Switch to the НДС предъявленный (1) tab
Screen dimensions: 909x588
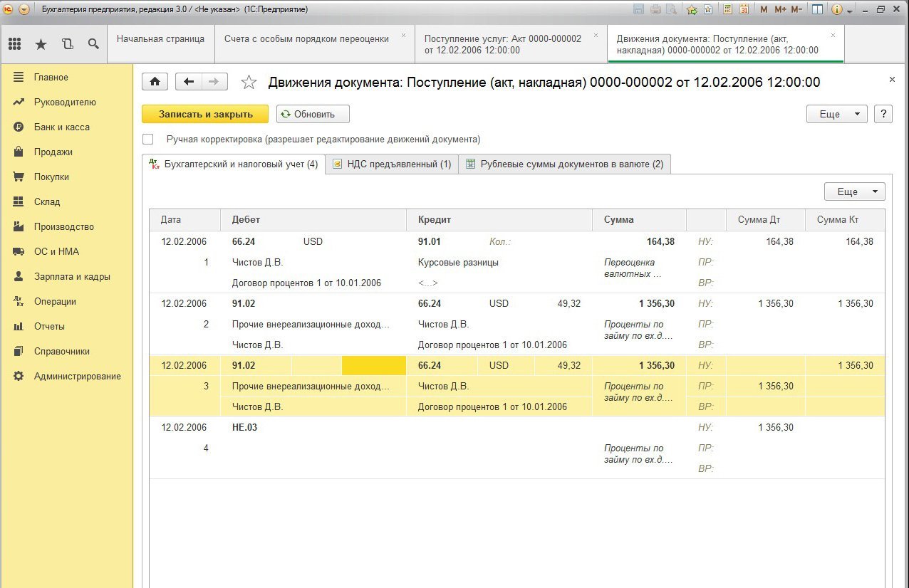click(392, 164)
